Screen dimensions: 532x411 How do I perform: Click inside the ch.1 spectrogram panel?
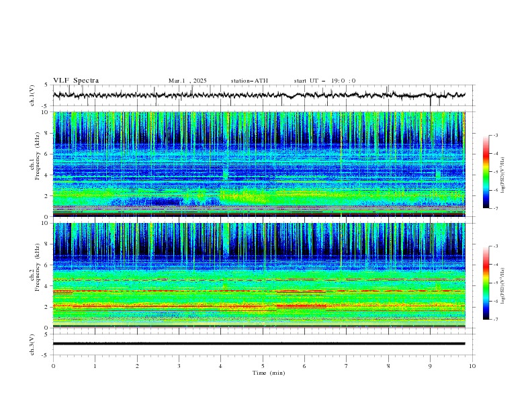pos(259,164)
